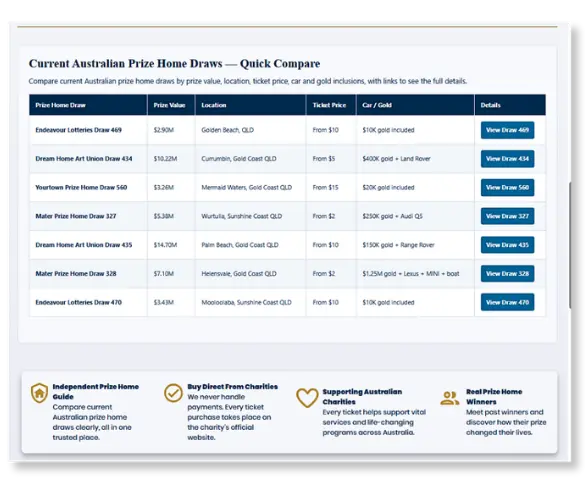Click the Buy Direct From Charities heading

click(232, 387)
